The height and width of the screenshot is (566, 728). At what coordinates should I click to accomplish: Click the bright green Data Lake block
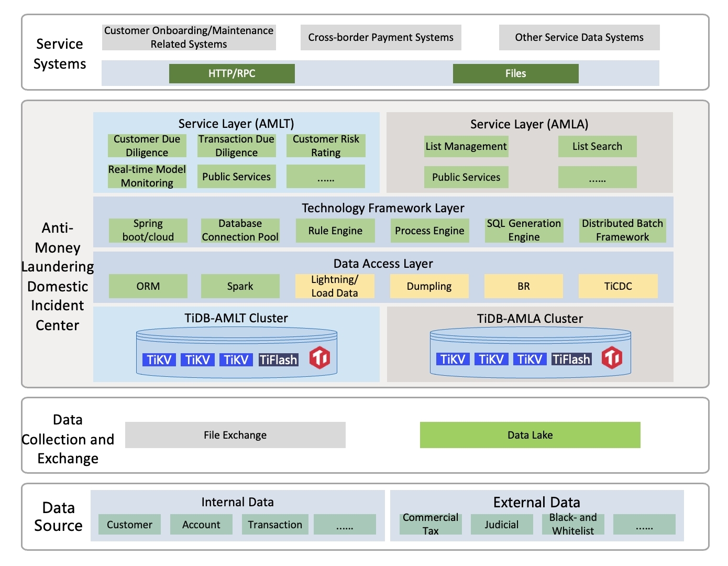[530, 435]
